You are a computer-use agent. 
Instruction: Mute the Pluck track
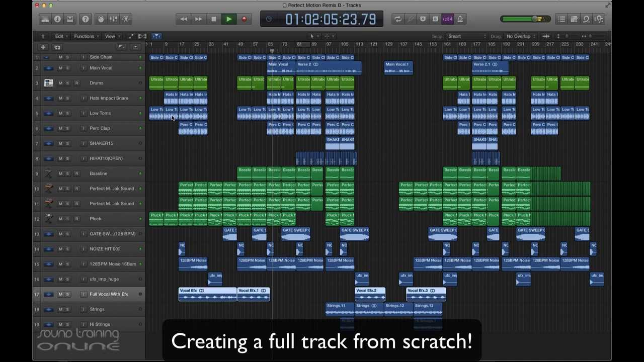60,219
